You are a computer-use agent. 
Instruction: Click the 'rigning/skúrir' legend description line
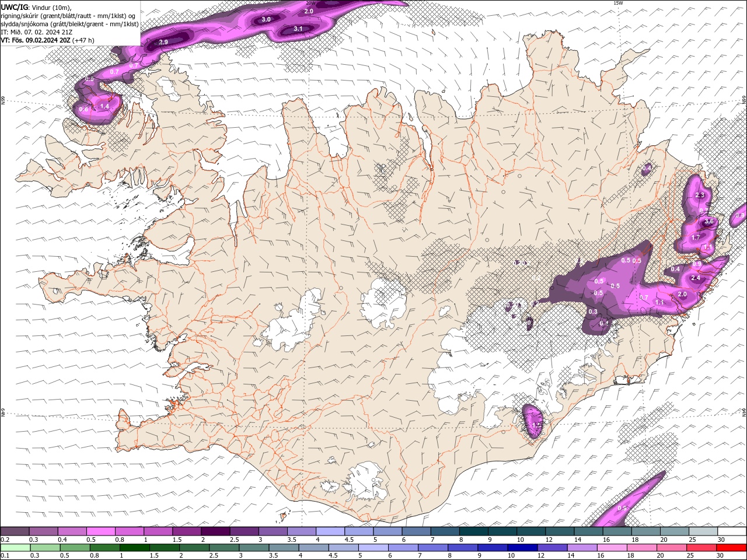point(68,15)
